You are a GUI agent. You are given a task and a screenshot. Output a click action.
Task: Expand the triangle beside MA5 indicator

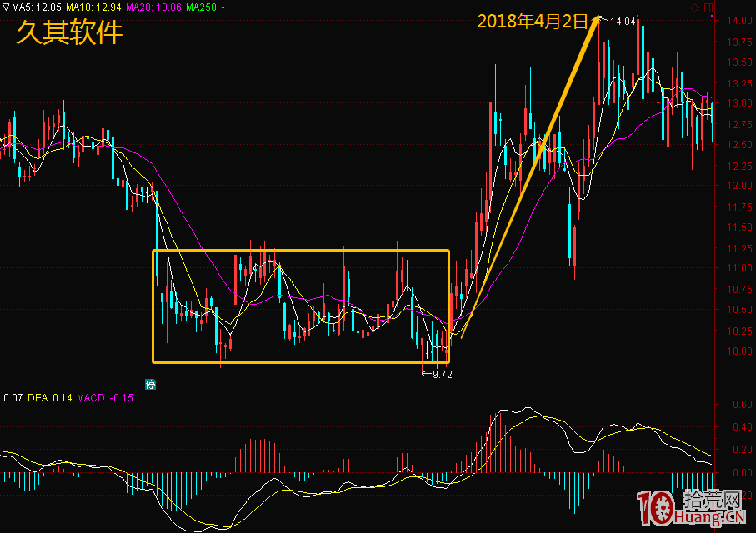[x=6, y=7]
